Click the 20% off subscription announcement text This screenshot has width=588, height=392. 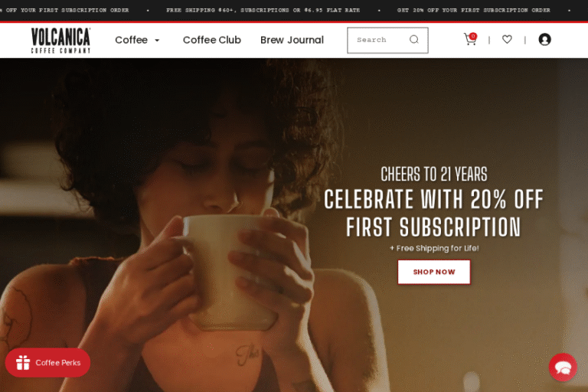click(x=474, y=10)
